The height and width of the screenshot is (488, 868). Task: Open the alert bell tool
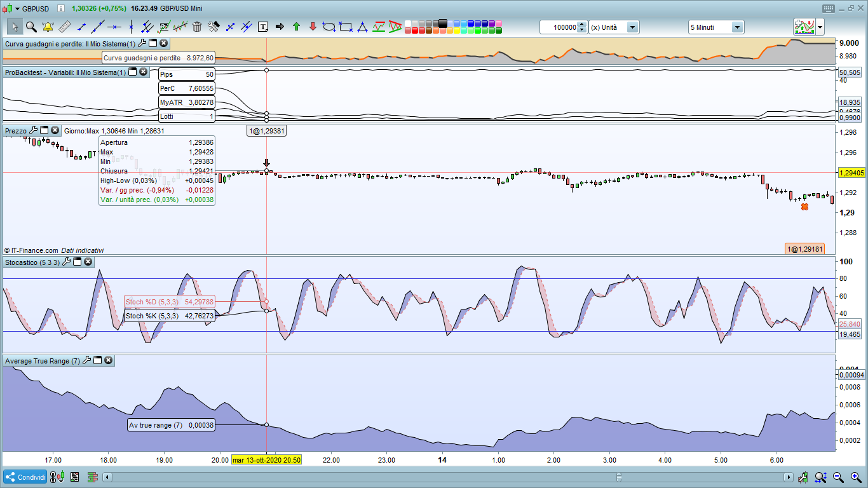click(48, 27)
